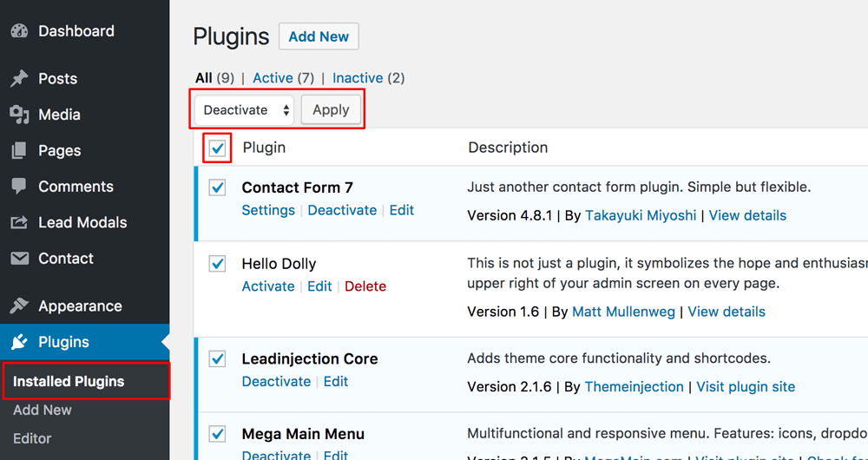Open Contact Form 7 Settings link
868x460 pixels.
(268, 210)
